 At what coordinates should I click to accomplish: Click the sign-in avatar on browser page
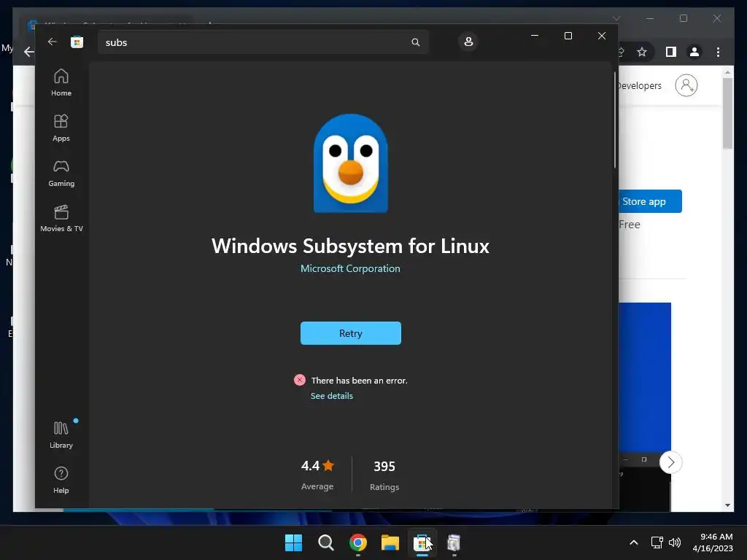coord(686,86)
